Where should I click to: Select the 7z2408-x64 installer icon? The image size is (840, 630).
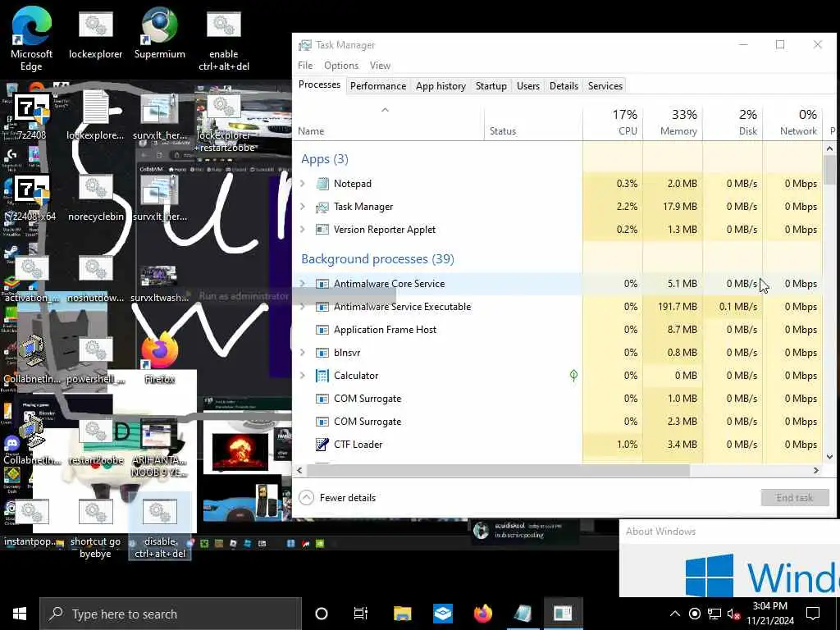pyautogui.click(x=31, y=199)
